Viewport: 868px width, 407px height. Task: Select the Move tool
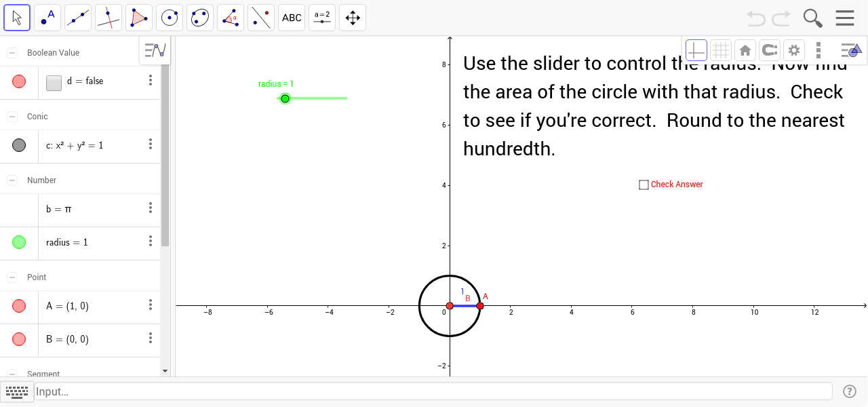tap(16, 17)
